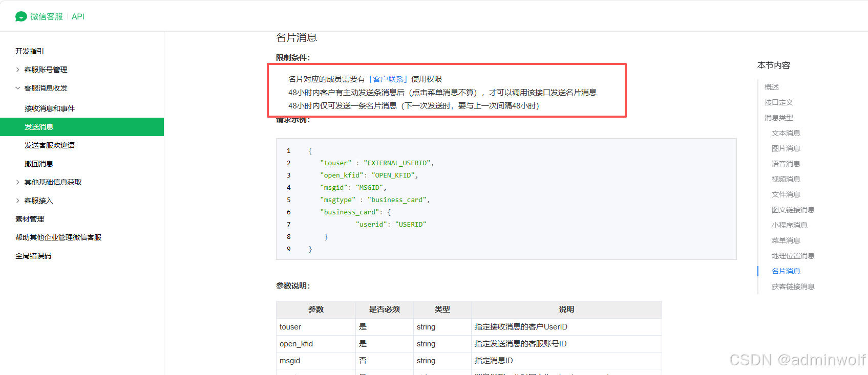Open 素材管理 in the sidebar
Image resolution: width=868 pixels, height=375 pixels.
(30, 219)
